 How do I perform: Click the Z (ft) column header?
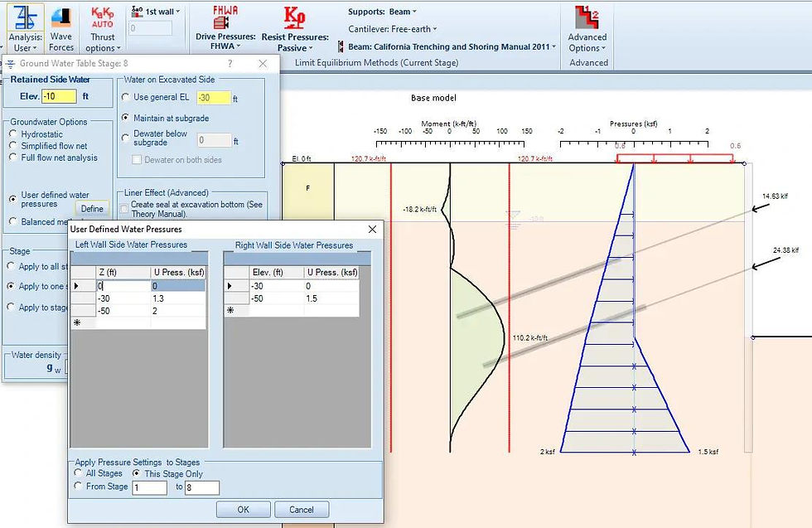(123, 272)
